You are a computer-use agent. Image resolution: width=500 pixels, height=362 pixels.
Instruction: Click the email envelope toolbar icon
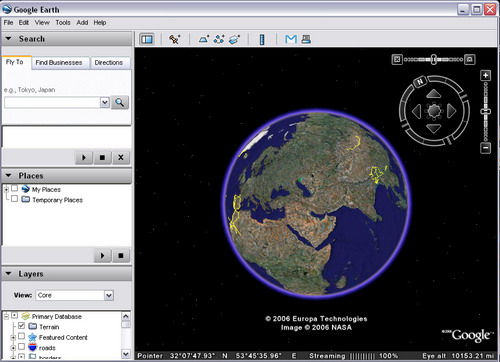(x=291, y=39)
